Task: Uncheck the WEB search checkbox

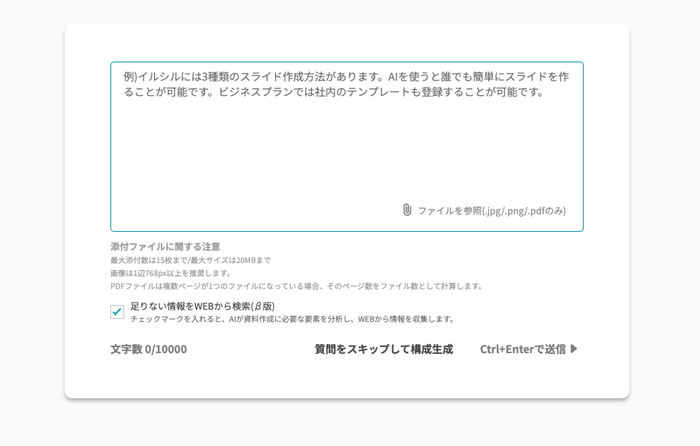Action: 117,312
